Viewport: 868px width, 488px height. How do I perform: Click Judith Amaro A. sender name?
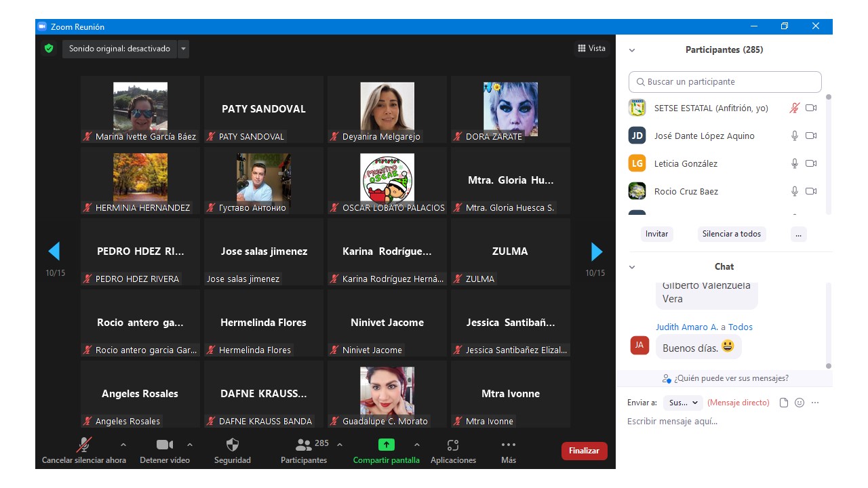[687, 327]
